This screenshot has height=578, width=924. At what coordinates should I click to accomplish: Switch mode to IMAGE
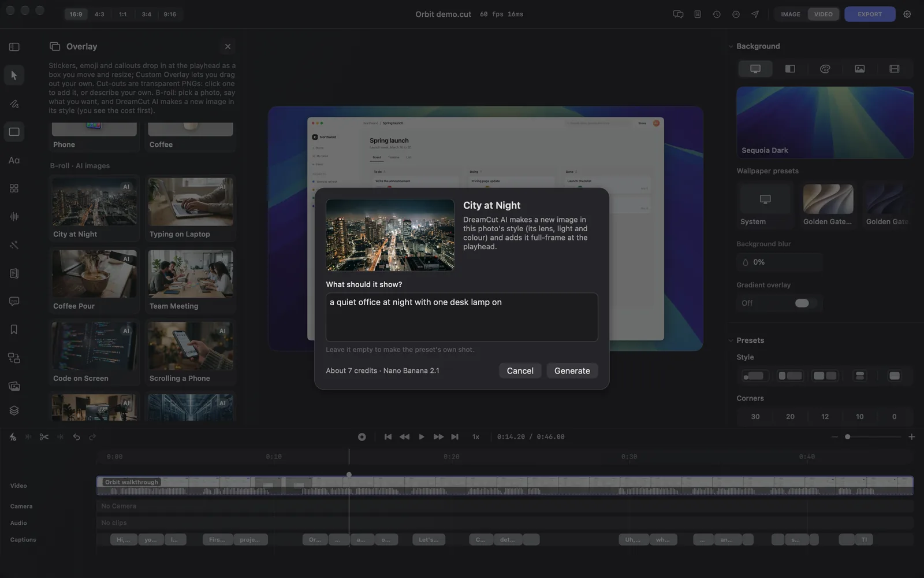pyautogui.click(x=791, y=14)
